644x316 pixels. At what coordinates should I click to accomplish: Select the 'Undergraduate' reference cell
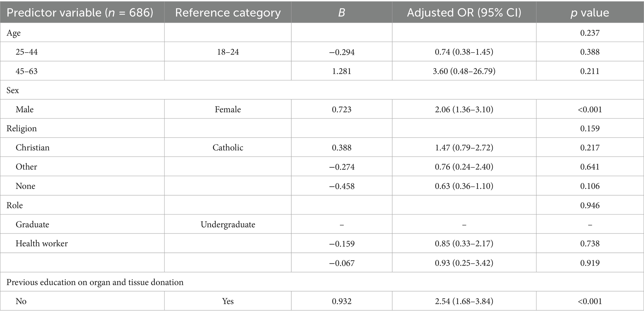point(228,224)
